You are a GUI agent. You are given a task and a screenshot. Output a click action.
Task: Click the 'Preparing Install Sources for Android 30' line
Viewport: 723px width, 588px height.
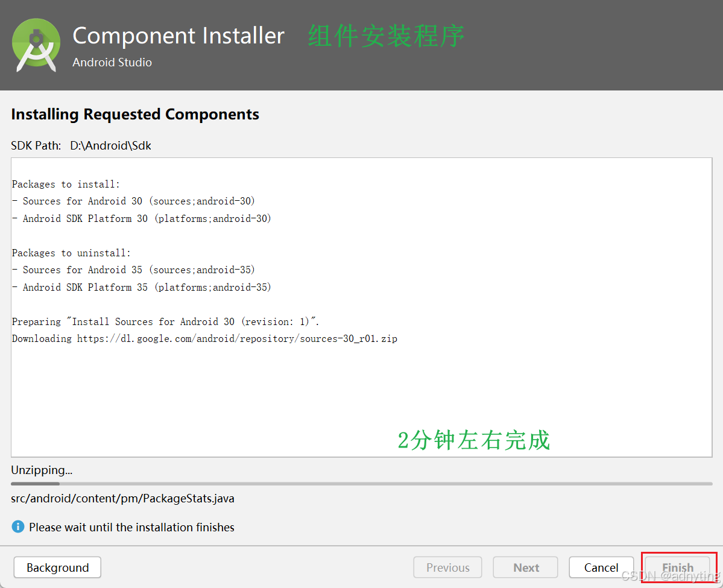coord(166,321)
